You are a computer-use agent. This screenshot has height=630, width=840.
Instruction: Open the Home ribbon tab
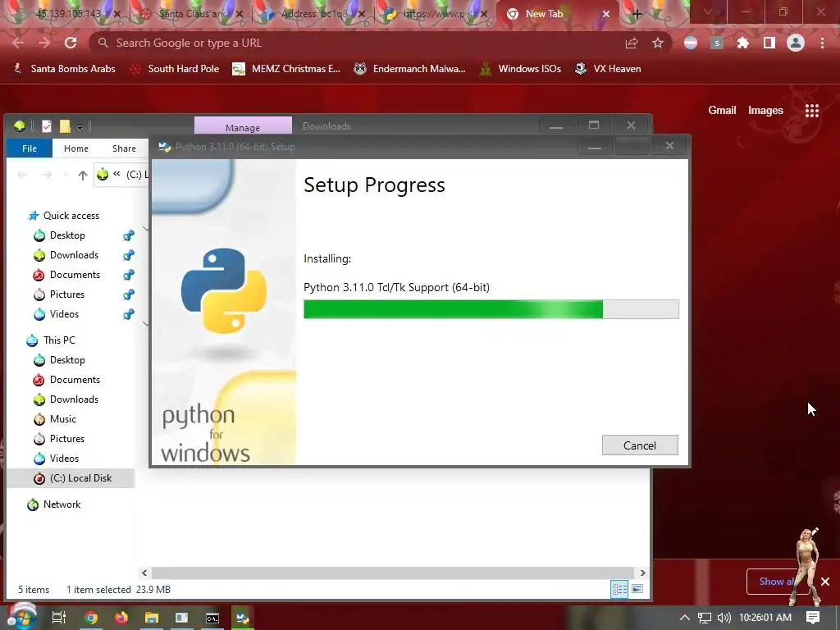[x=76, y=148]
